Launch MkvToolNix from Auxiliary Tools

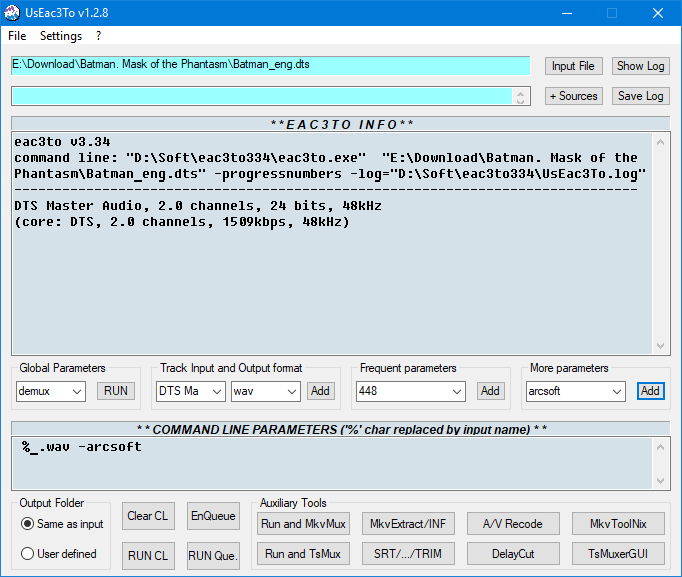click(x=618, y=524)
